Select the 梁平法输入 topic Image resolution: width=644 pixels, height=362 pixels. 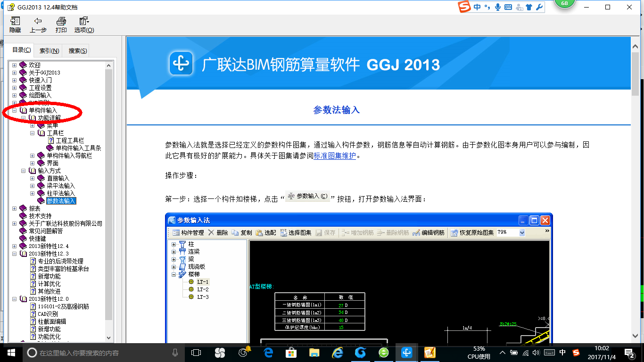point(61,186)
